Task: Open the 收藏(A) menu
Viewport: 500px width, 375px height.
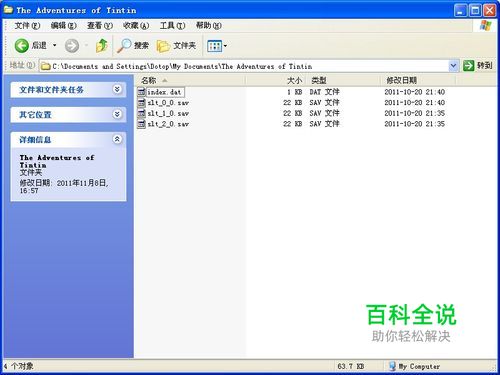Action: (136, 26)
